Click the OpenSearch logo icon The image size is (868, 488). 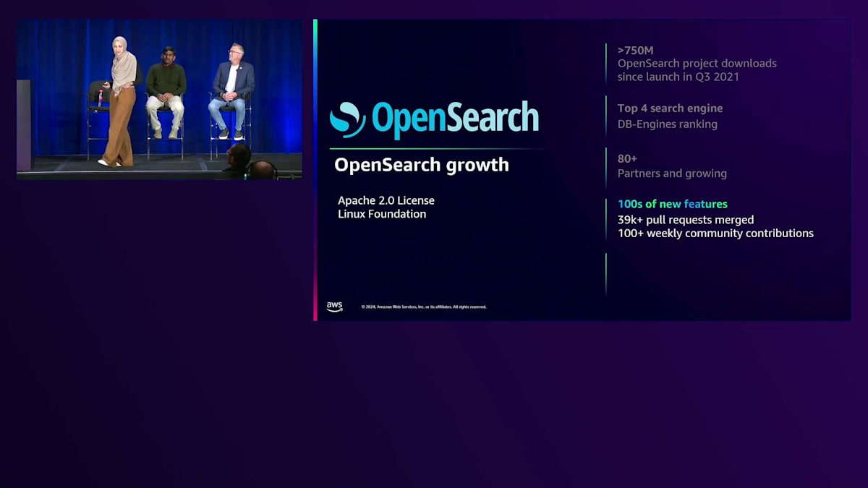(348, 120)
